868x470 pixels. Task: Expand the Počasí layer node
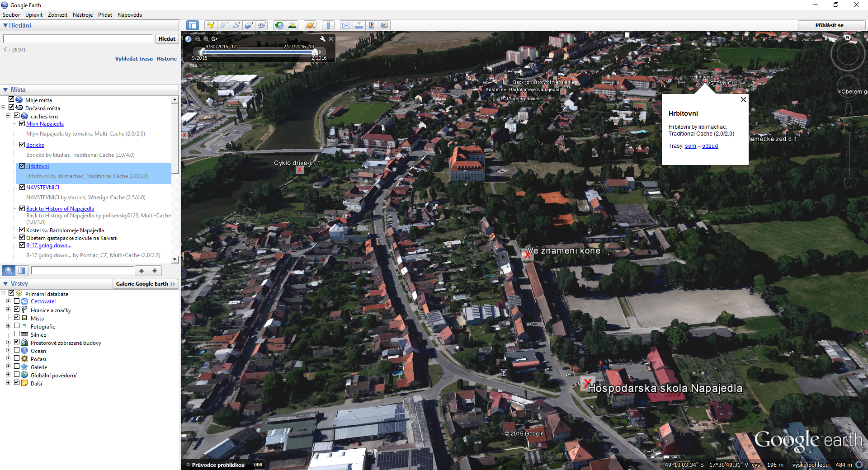tap(8, 358)
